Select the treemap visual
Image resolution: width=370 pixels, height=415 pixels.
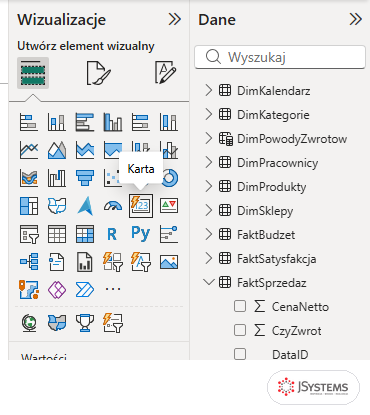click(x=29, y=206)
